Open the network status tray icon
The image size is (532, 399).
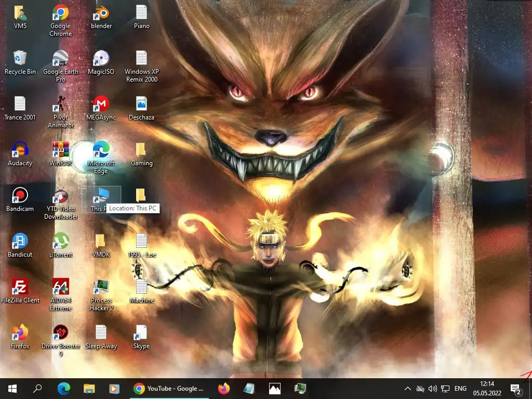point(445,389)
